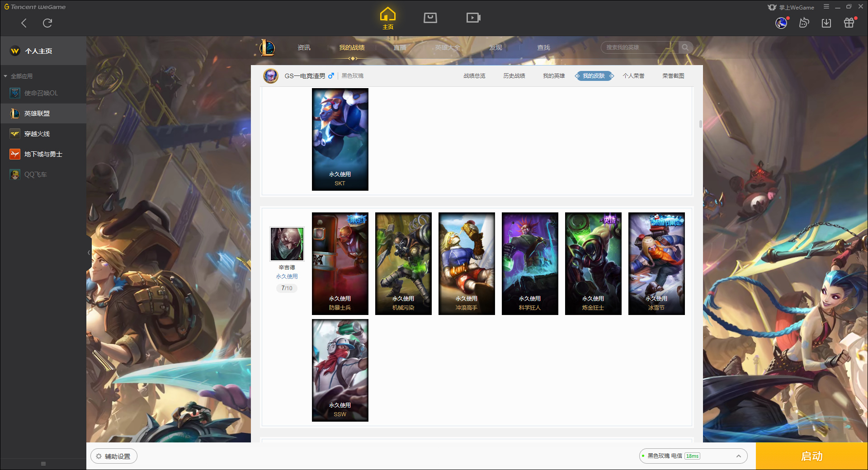Open the 历史战绩 sub-tab
The image size is (868, 470).
[514, 76]
